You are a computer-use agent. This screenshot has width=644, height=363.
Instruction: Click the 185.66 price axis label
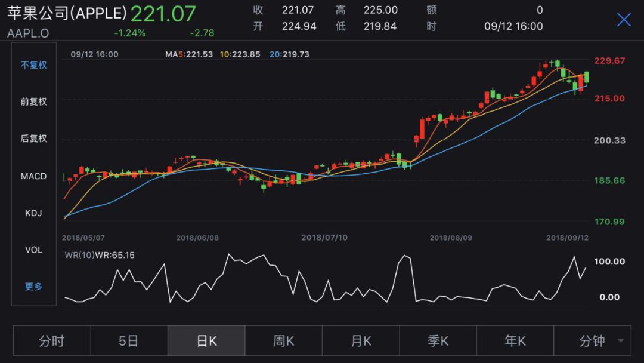tap(609, 180)
